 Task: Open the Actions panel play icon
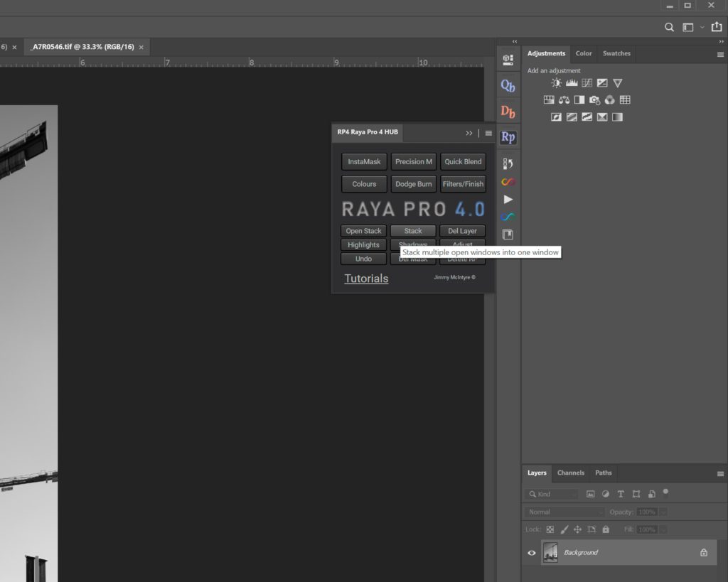pos(508,200)
